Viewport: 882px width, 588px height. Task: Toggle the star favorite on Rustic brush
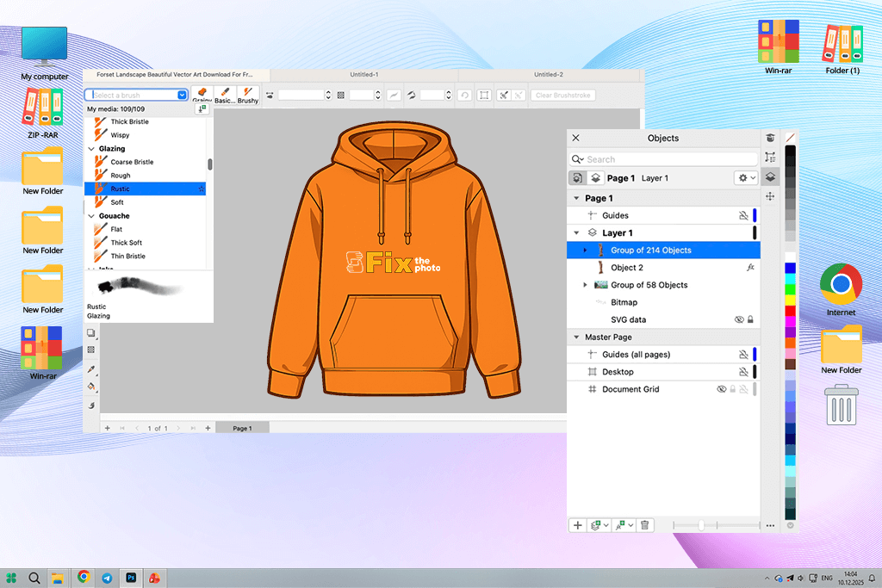click(201, 189)
